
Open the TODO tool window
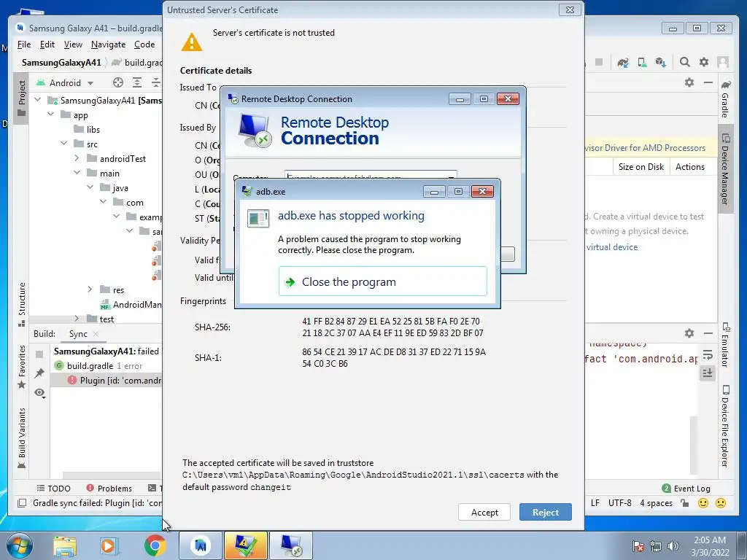pos(54,488)
